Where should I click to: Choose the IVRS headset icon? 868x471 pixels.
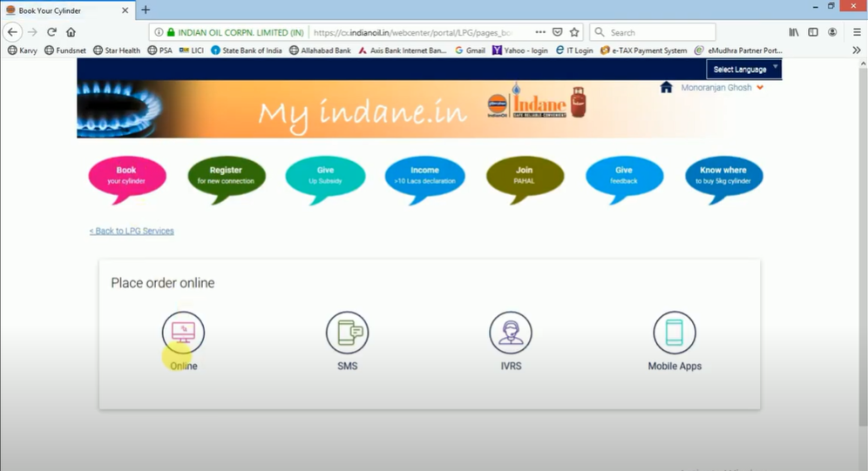click(x=511, y=333)
